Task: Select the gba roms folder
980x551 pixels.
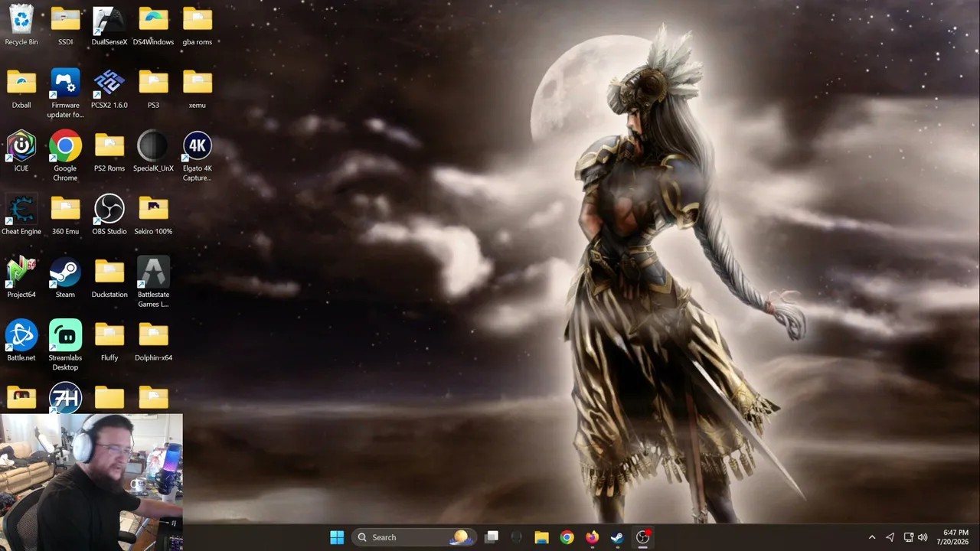Action: 198,25
